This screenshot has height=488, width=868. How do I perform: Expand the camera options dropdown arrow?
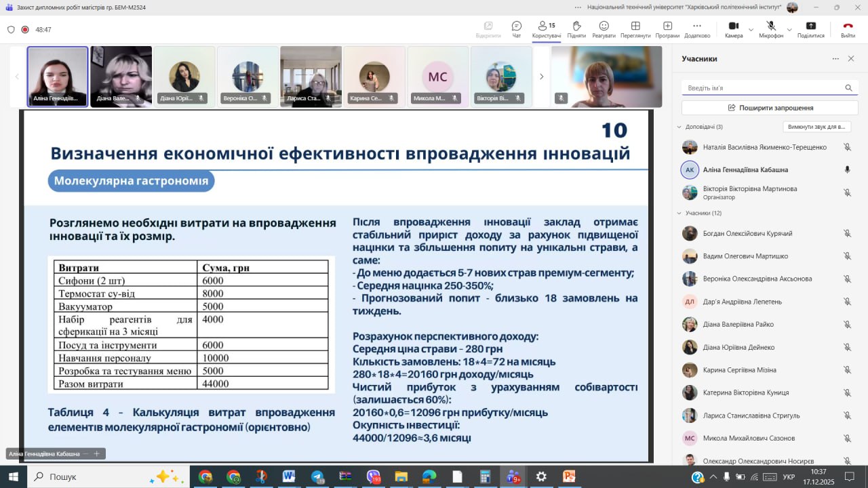[751, 30]
